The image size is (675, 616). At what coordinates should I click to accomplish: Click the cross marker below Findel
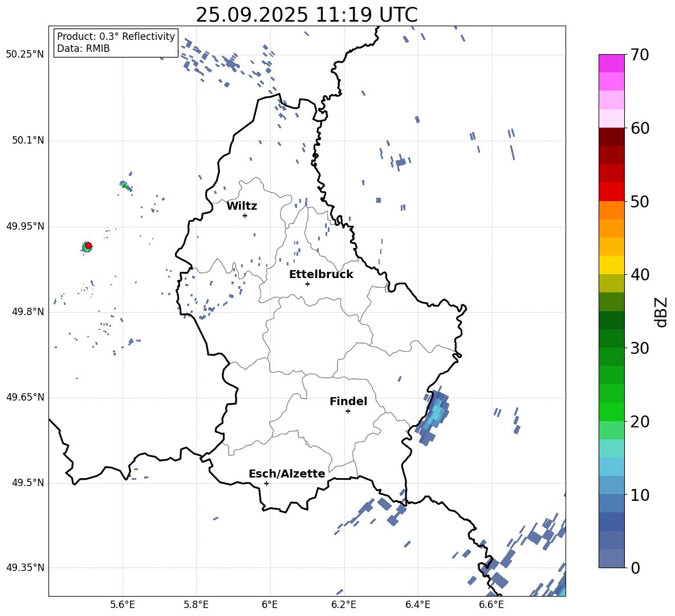click(x=348, y=411)
